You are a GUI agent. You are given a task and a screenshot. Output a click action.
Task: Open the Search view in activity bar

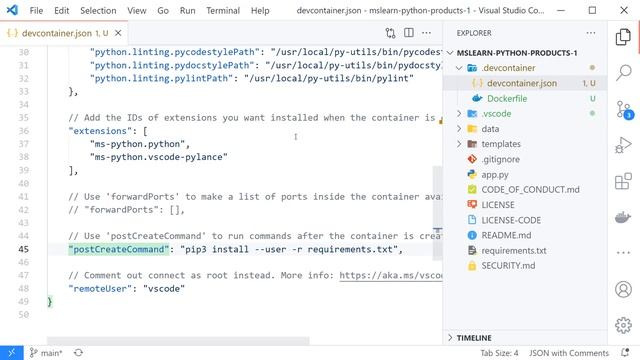(623, 73)
